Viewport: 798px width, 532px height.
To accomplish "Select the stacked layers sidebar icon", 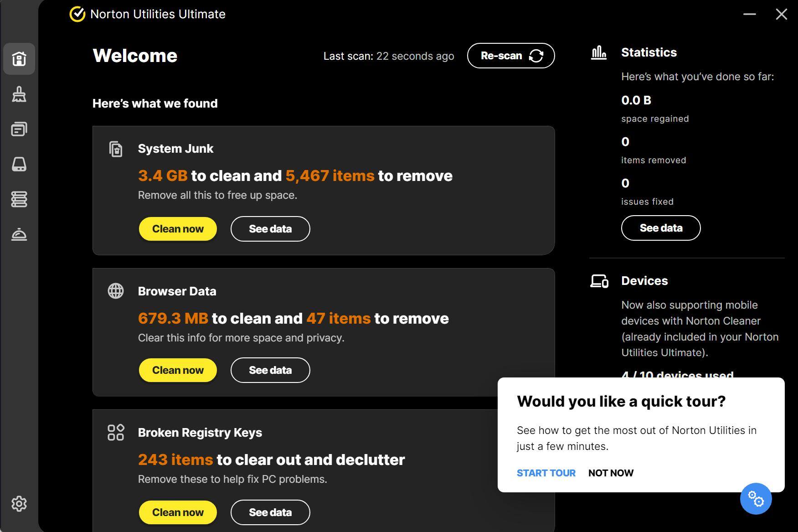I will tap(19, 199).
